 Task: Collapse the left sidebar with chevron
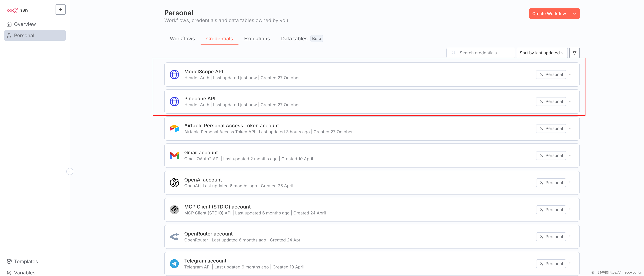tap(69, 171)
